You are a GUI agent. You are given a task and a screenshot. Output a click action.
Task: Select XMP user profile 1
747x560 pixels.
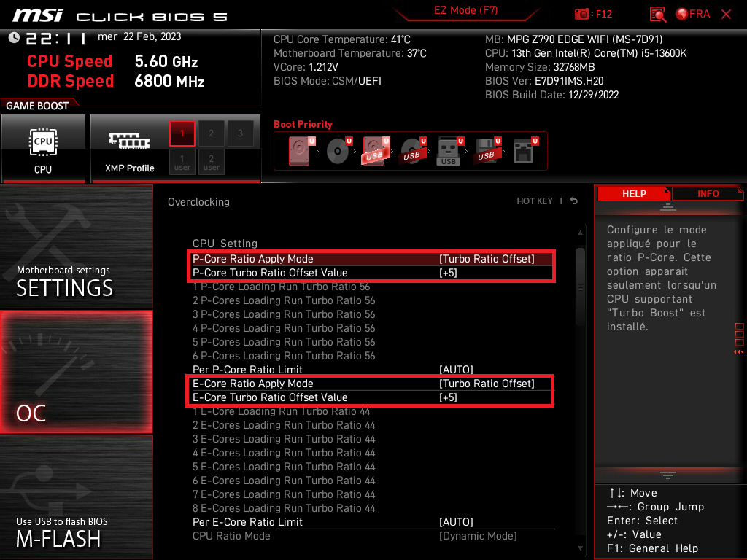coord(182,162)
